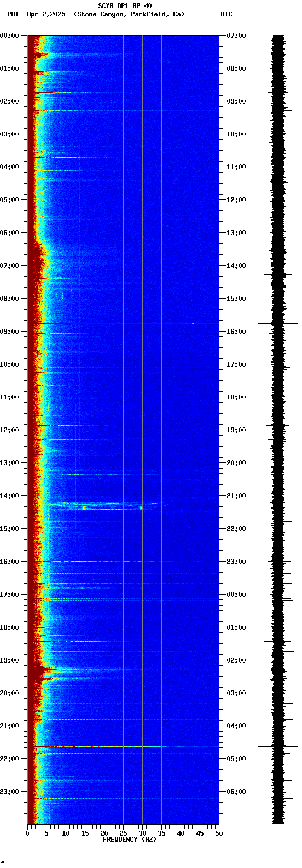302x868 pixels.
Task: Click frequency tick label '50'
Action: click(219, 833)
